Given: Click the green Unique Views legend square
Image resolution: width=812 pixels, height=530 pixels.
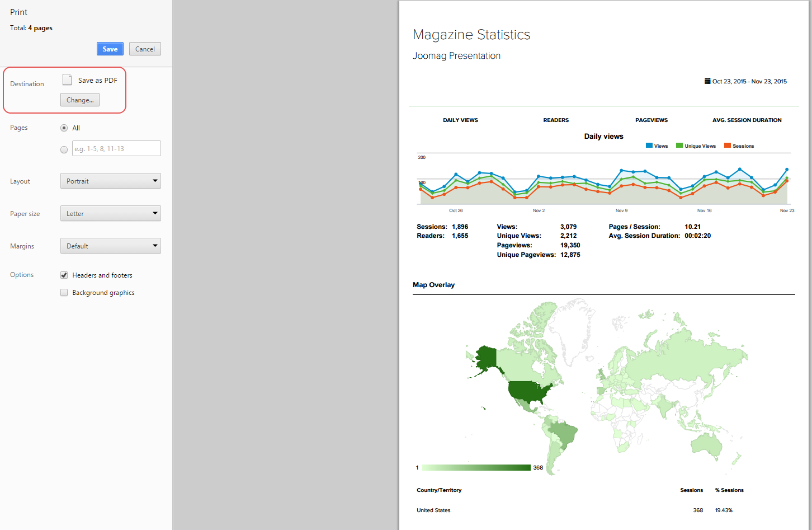Looking at the screenshot, I should pyautogui.click(x=679, y=146).
